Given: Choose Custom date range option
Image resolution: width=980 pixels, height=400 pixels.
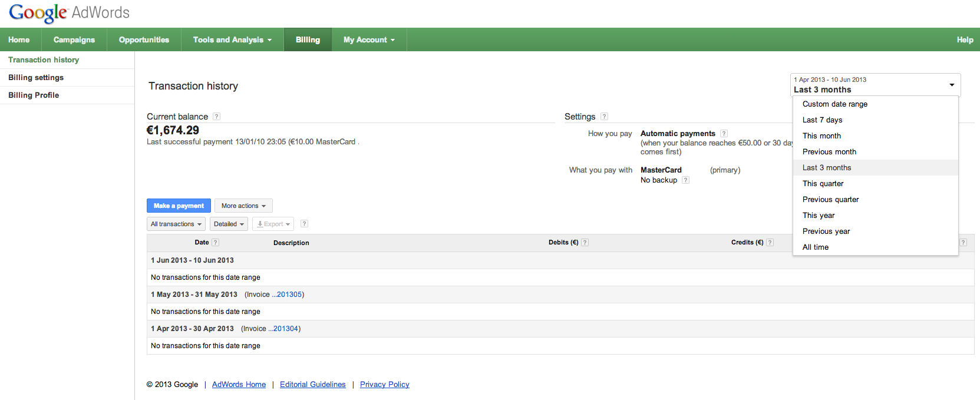Looking at the screenshot, I should 876,104.
